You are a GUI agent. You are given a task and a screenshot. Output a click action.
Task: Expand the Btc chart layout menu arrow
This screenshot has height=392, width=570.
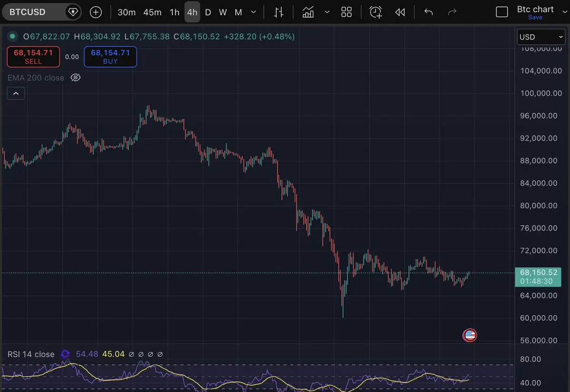point(565,12)
